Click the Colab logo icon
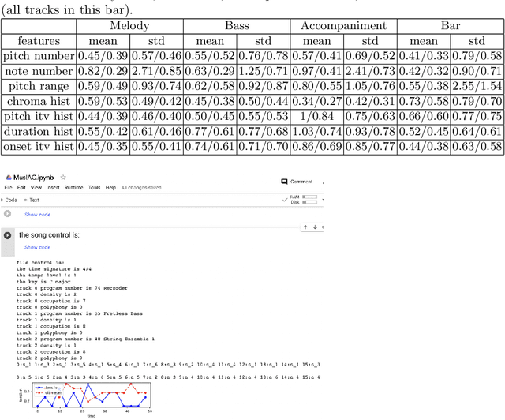Screen dimensions: 505x420 click(x=7, y=178)
